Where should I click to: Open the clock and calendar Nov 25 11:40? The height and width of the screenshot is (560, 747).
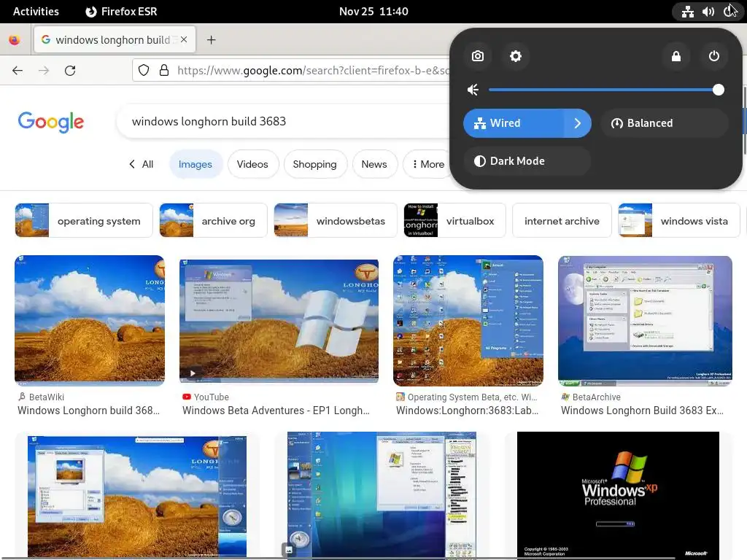[373, 12]
